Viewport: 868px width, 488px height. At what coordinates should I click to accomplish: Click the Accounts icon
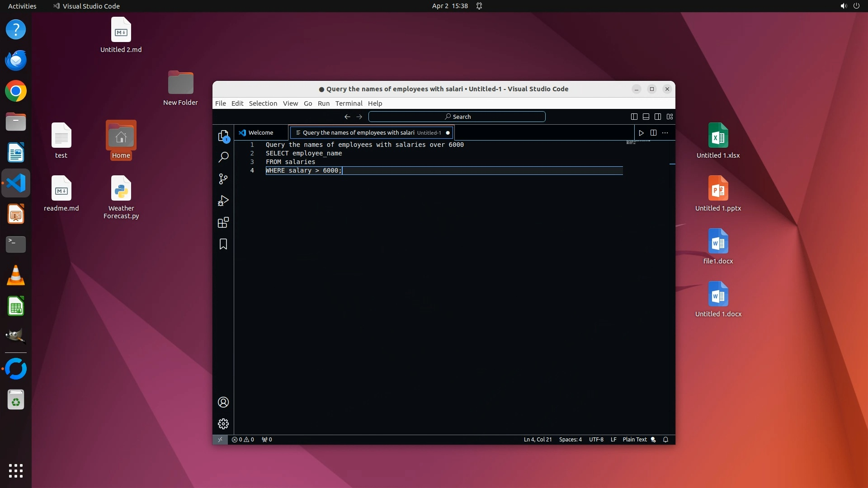(223, 402)
